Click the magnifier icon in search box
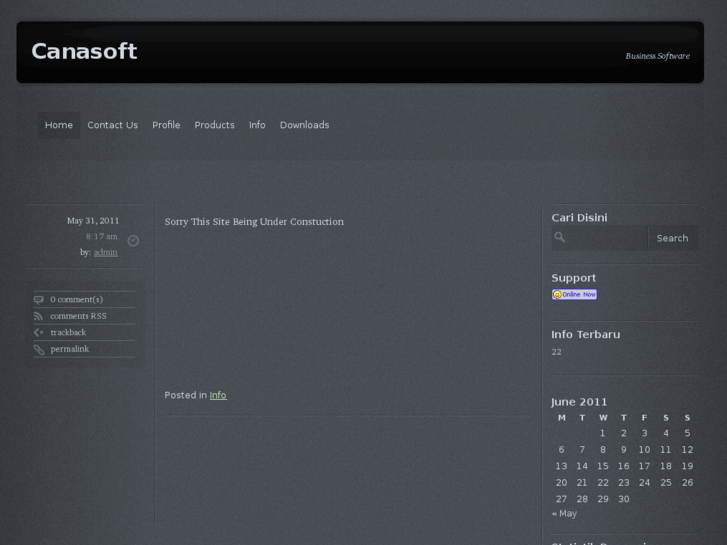Image resolution: width=727 pixels, height=545 pixels. click(x=560, y=238)
